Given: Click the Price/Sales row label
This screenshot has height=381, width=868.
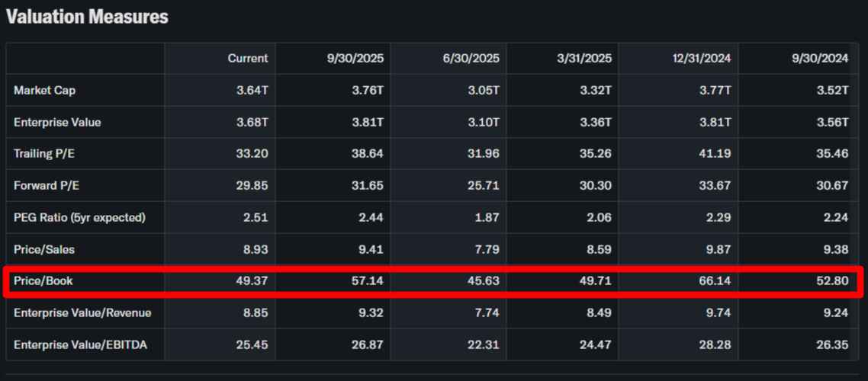Looking at the screenshot, I should point(44,249).
